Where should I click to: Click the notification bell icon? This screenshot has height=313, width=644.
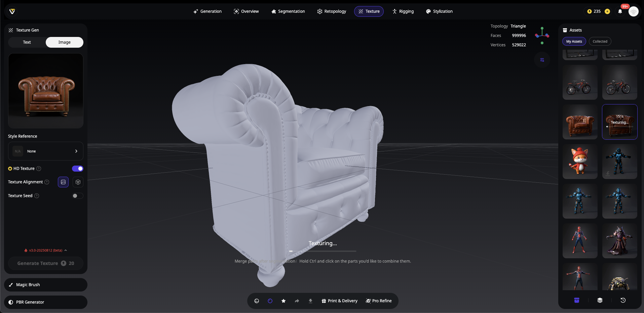click(x=620, y=11)
